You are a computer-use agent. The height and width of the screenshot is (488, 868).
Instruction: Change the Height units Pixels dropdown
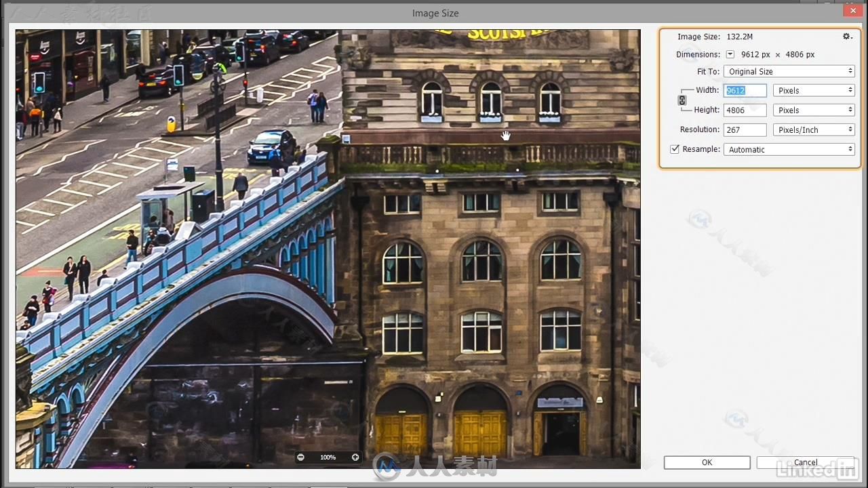(x=814, y=110)
